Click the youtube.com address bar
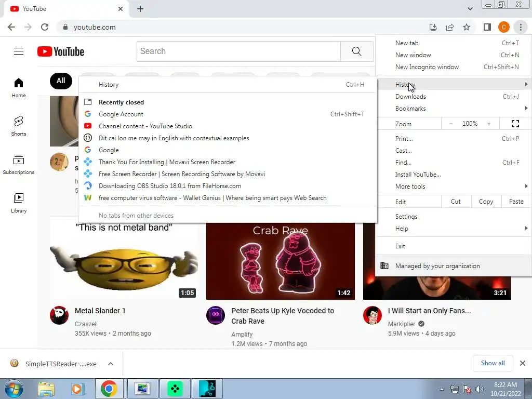532x399 pixels. click(241, 27)
